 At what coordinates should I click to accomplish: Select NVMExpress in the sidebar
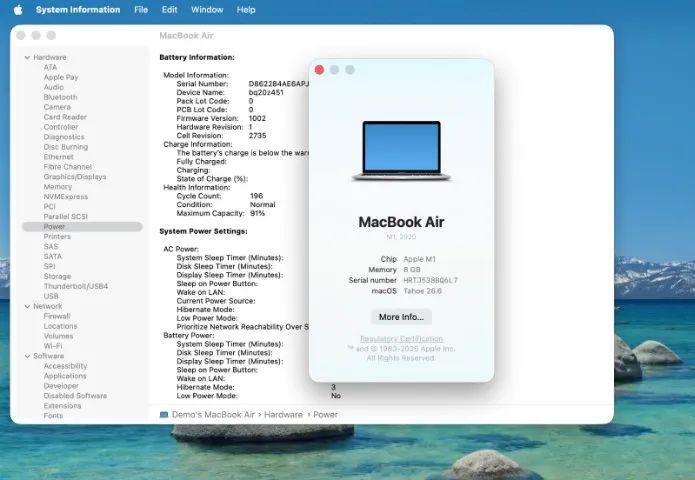tap(66, 197)
